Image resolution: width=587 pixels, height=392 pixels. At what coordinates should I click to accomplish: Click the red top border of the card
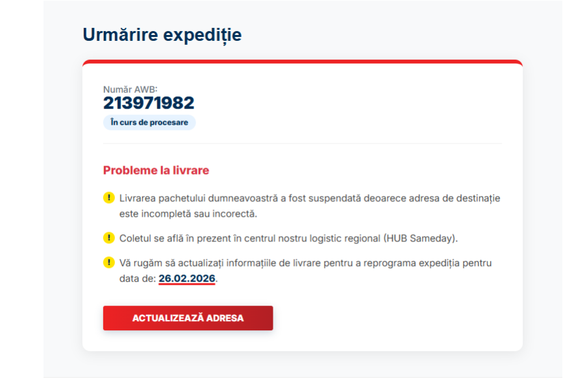tap(302, 62)
